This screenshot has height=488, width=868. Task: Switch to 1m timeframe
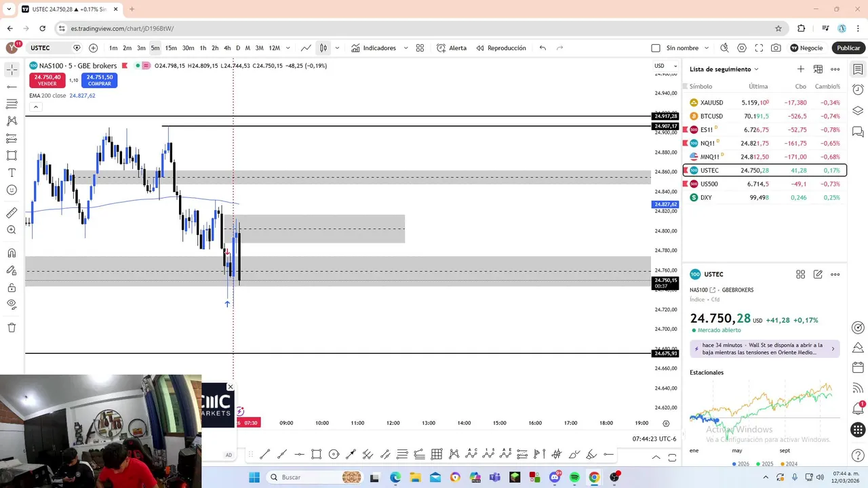pos(113,48)
